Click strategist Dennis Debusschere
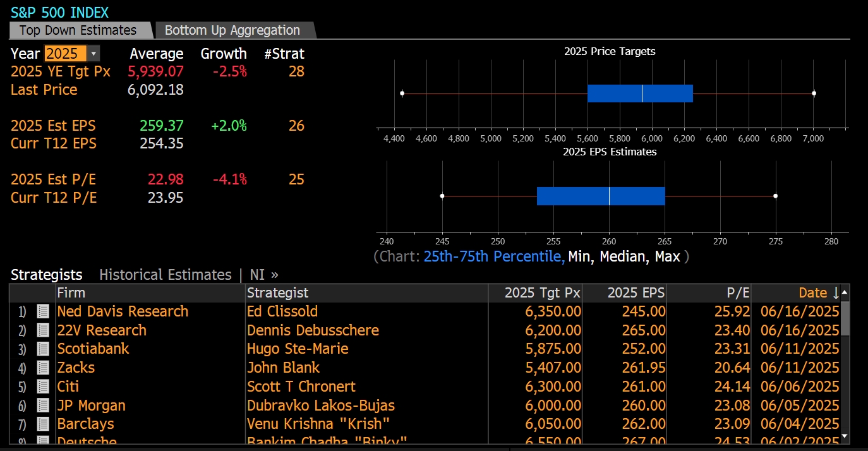This screenshot has width=868, height=451. click(x=313, y=330)
